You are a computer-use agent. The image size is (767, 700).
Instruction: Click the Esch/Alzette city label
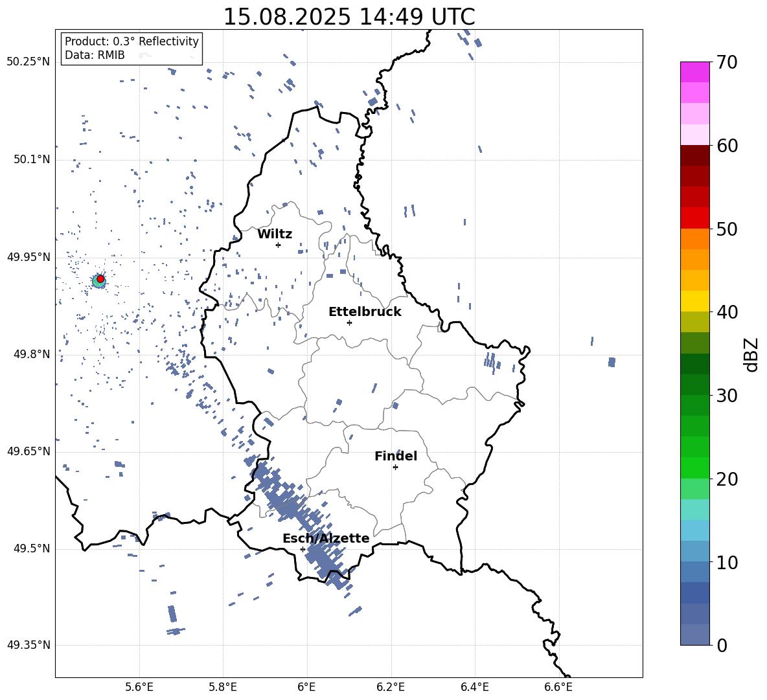[x=326, y=538]
